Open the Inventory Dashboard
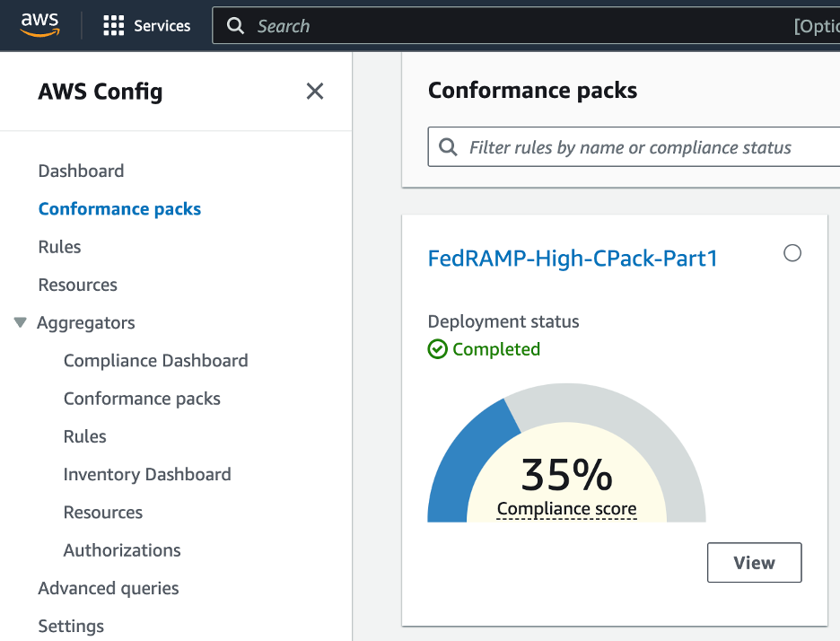840x641 pixels. tap(147, 474)
